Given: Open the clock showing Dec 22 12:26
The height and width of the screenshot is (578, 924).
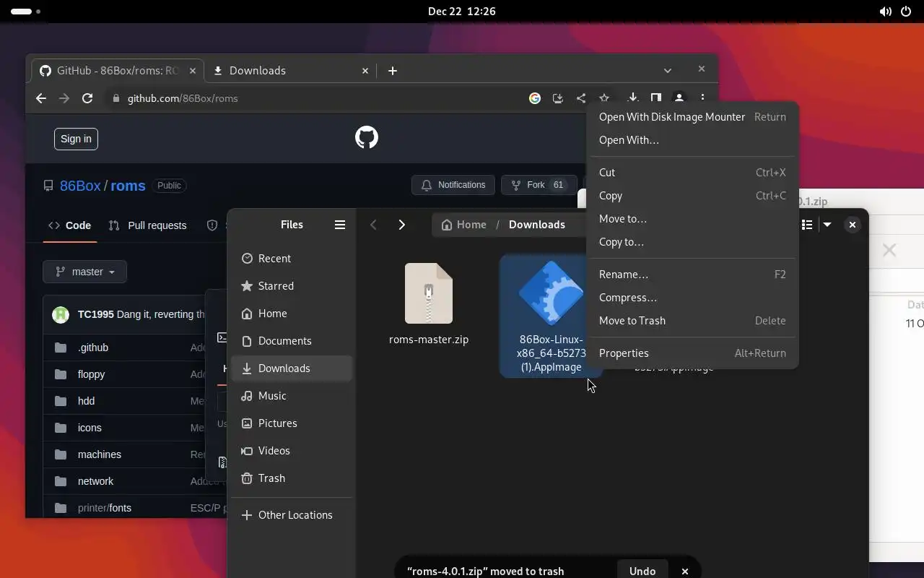Looking at the screenshot, I should pos(461,12).
